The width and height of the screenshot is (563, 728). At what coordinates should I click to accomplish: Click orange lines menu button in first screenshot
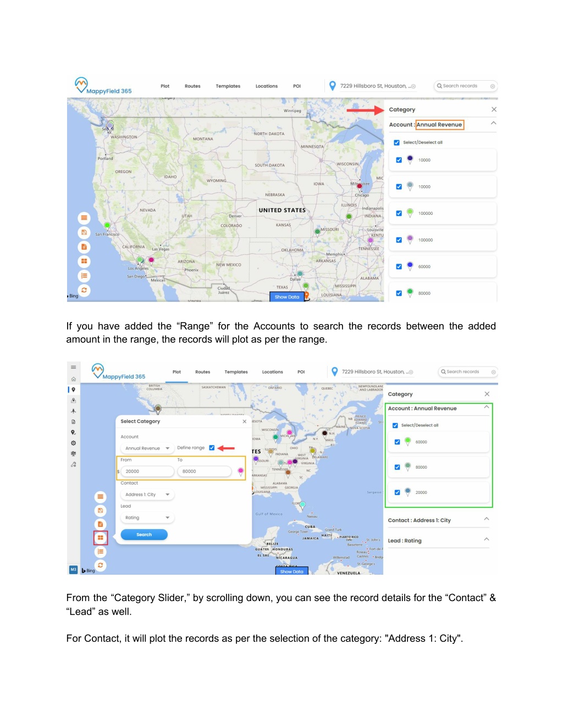[x=84, y=218]
